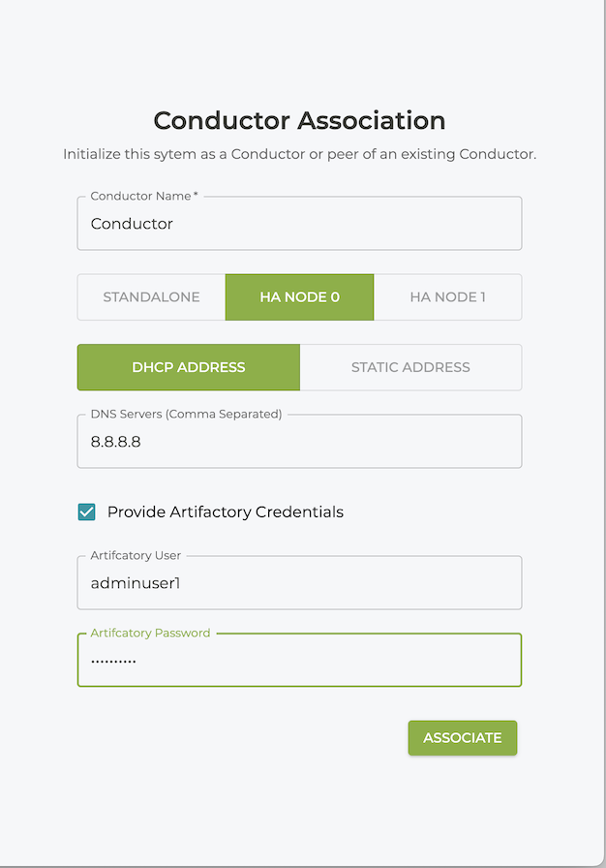Click the Conductor Association heading
The width and height of the screenshot is (606, 868).
[x=299, y=120]
